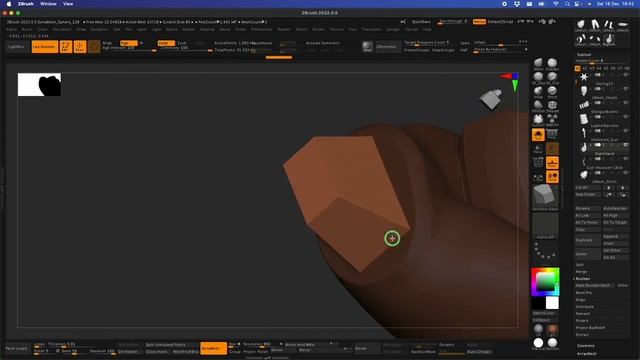Screen dimensions: 640x360
Task: Expand the Project section
Action: 582,321
